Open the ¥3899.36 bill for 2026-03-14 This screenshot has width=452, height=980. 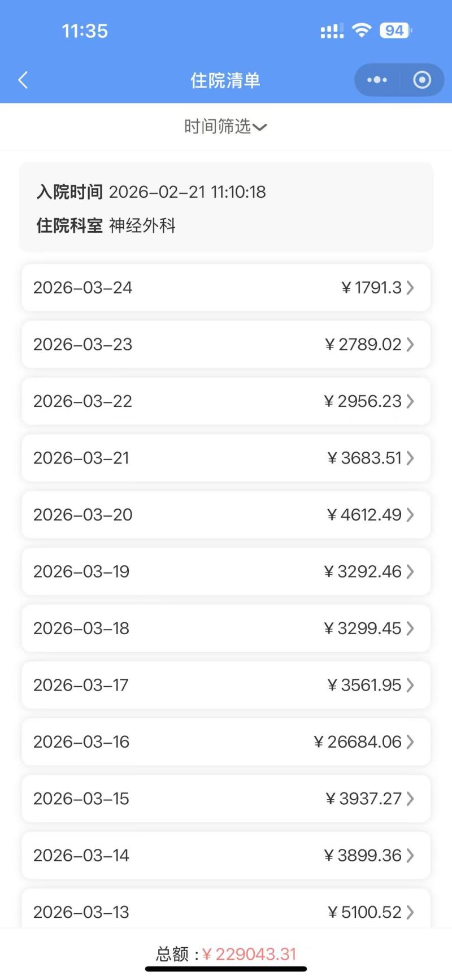pyautogui.click(x=225, y=855)
